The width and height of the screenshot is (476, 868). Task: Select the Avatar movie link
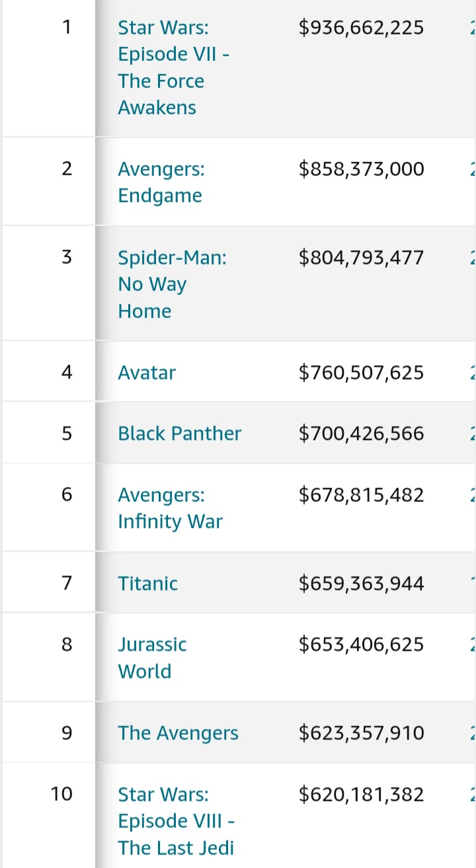pyautogui.click(x=147, y=372)
